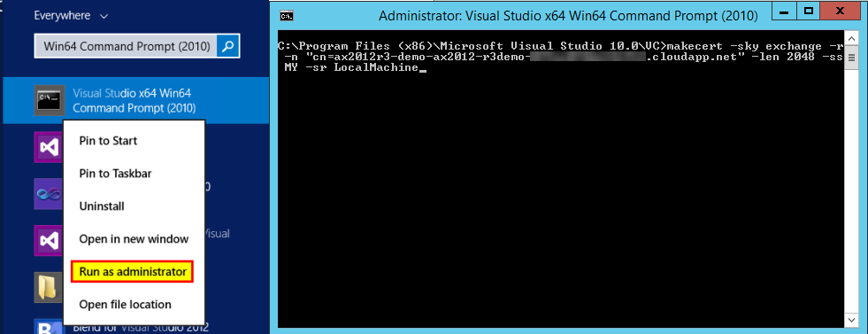Click the purple Visual Studio icon below the command prompt
868x334 pixels.
48,147
